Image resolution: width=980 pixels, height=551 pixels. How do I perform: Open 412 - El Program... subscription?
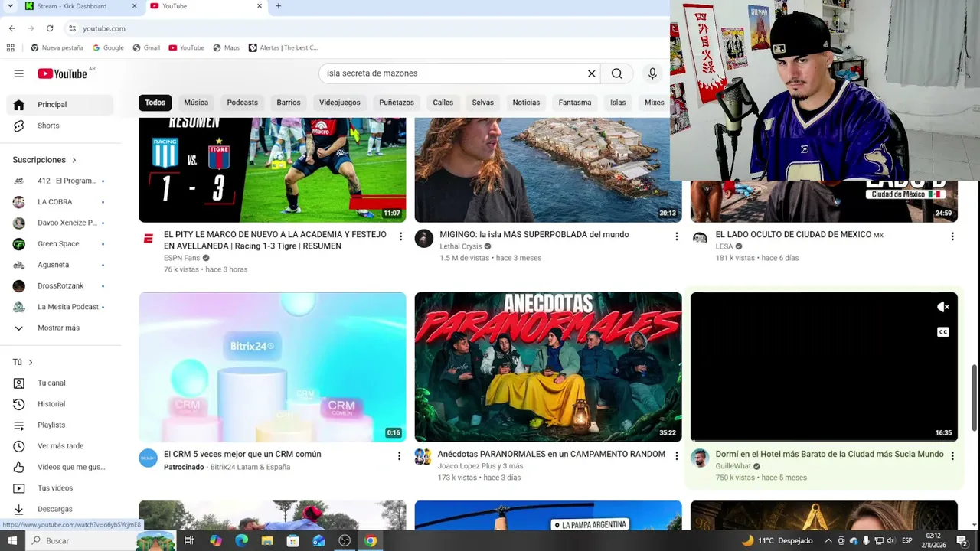(60, 181)
